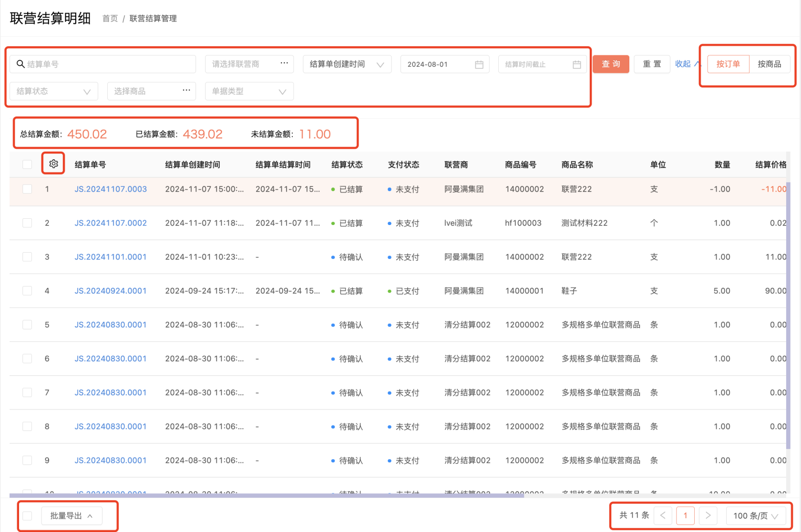Viewport: 801px width, 532px height.
Task: Click the 结算单号 column header
Action: click(90, 164)
